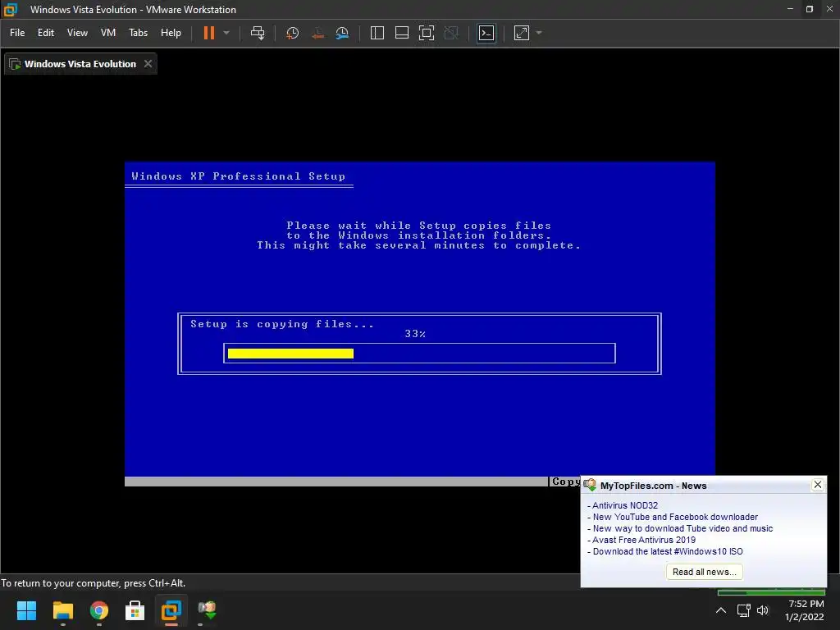Click the 33% progress text

tap(415, 334)
